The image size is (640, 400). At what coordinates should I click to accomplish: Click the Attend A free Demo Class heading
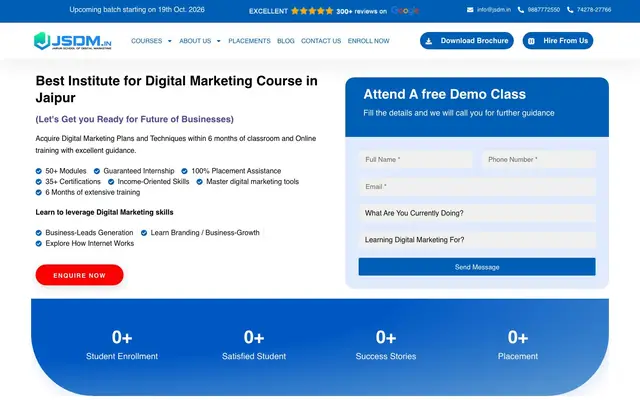444,94
